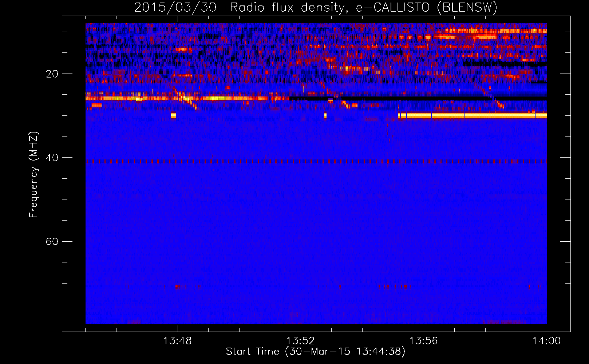Click the small yellow burst just before 13:48
The image size is (589, 364).
pyautogui.click(x=173, y=116)
